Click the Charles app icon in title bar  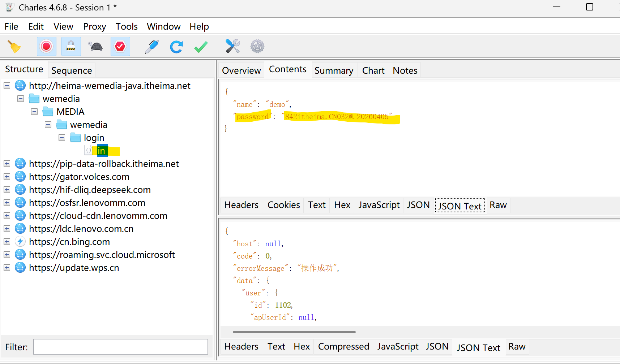tap(9, 7)
